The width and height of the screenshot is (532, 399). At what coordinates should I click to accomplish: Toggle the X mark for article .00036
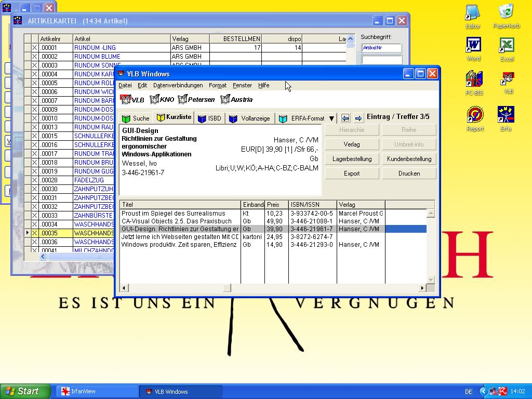click(x=34, y=242)
